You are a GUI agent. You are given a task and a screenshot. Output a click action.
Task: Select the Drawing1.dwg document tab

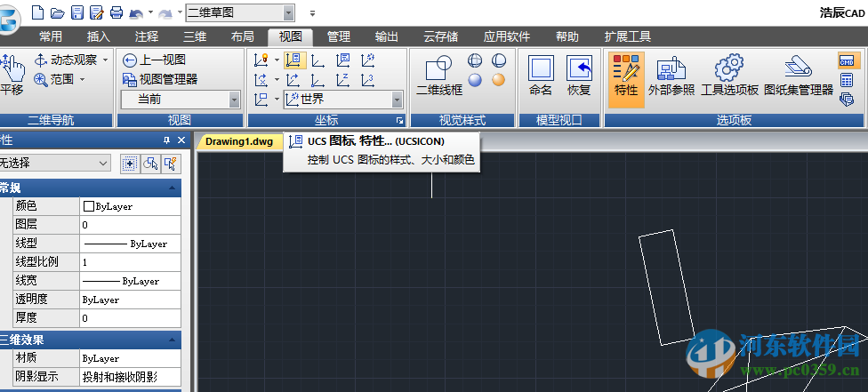[239, 141]
